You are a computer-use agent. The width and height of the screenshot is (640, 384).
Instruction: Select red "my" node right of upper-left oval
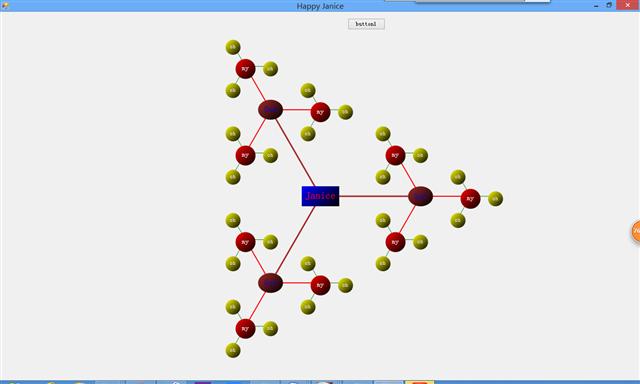coord(320,112)
